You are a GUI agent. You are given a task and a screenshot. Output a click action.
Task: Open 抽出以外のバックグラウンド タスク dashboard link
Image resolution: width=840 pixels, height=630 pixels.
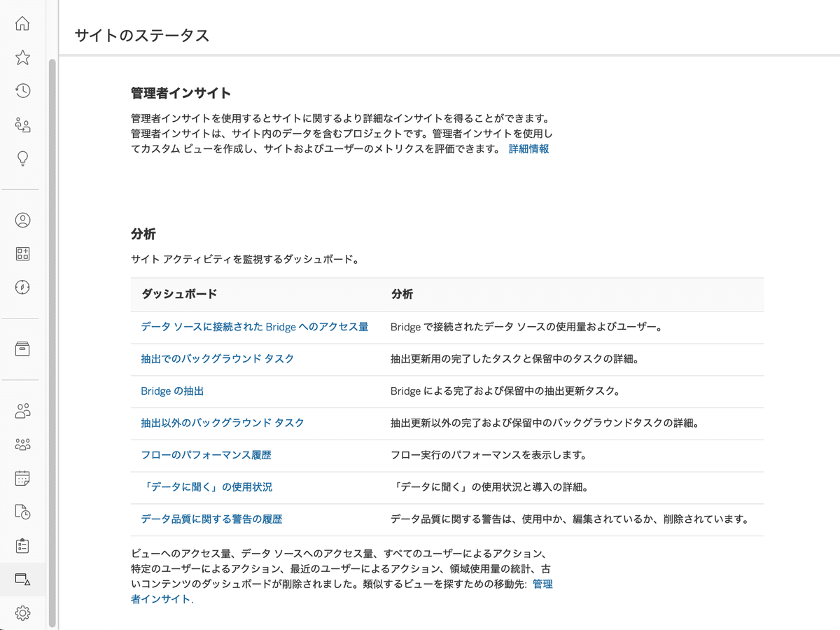223,423
